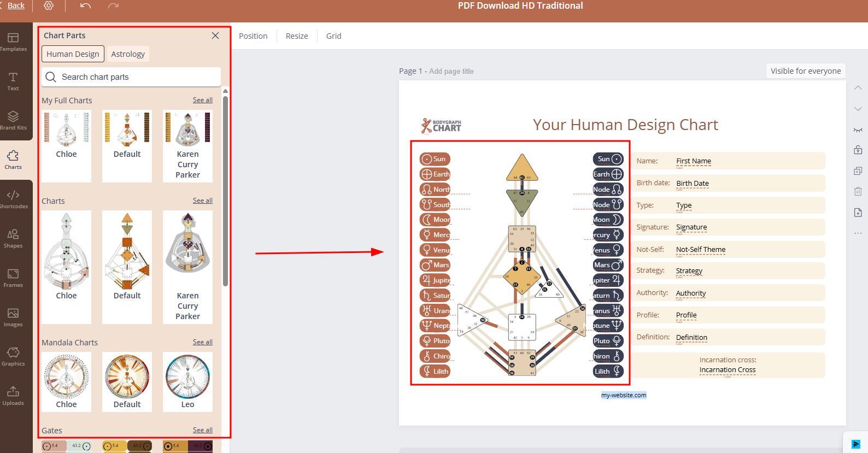
Task: Open the Resize menu option
Action: tap(297, 36)
